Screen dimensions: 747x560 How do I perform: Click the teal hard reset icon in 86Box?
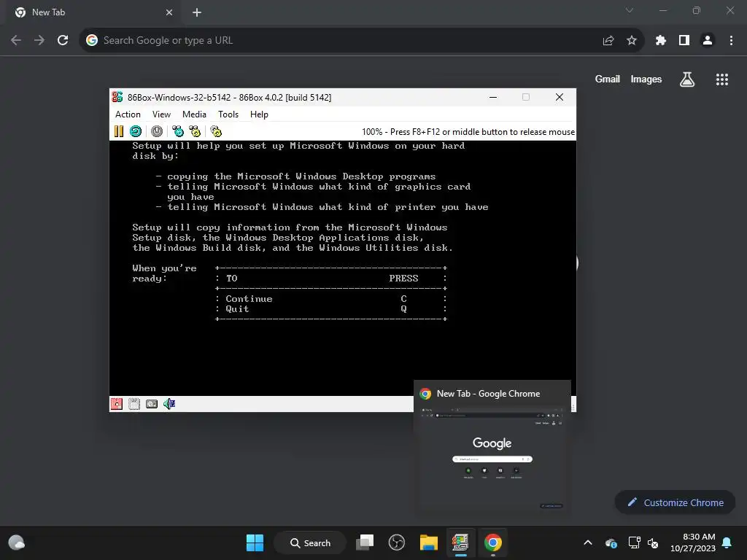[136, 131]
